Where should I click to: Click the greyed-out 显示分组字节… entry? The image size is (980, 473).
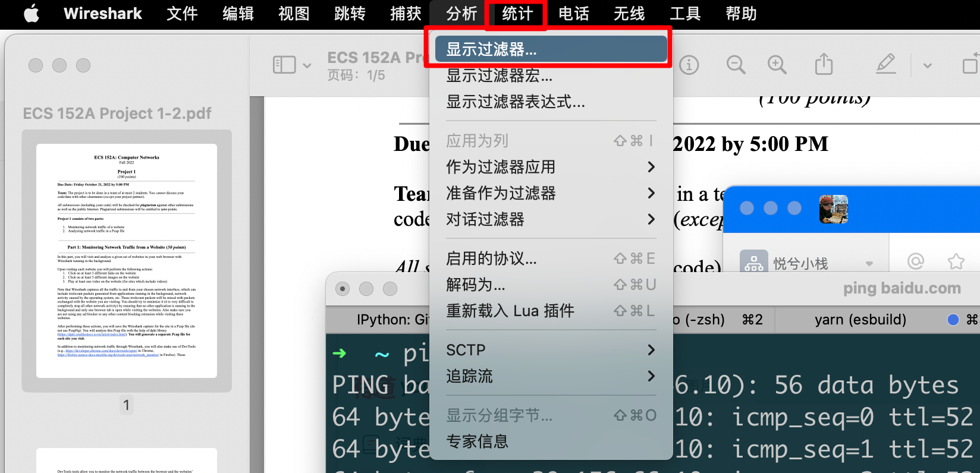point(551,415)
